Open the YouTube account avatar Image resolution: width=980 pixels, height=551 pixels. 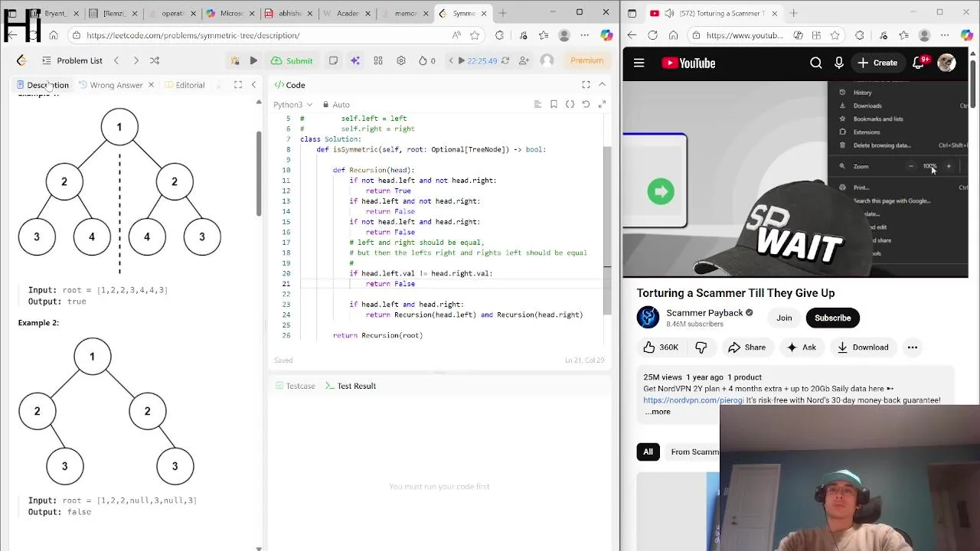[x=946, y=64]
